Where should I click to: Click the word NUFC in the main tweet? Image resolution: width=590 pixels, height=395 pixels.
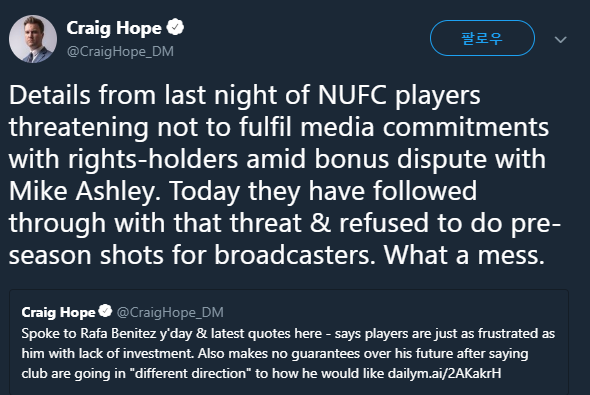pos(352,95)
